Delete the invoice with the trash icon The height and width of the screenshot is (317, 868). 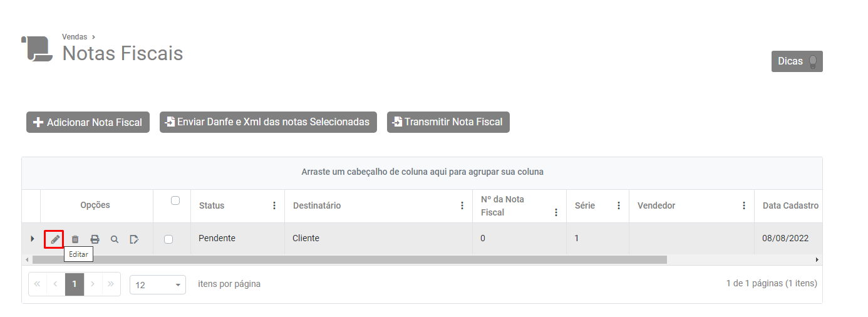point(75,239)
